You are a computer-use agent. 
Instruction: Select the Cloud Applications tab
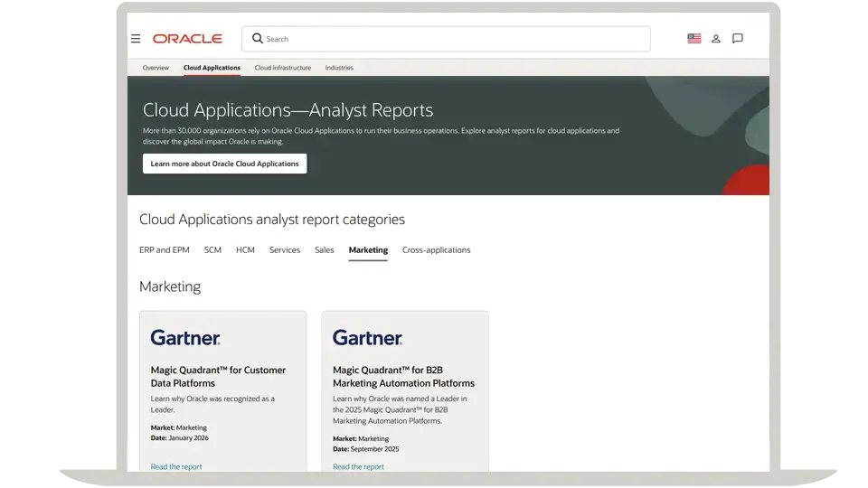pyautogui.click(x=212, y=68)
